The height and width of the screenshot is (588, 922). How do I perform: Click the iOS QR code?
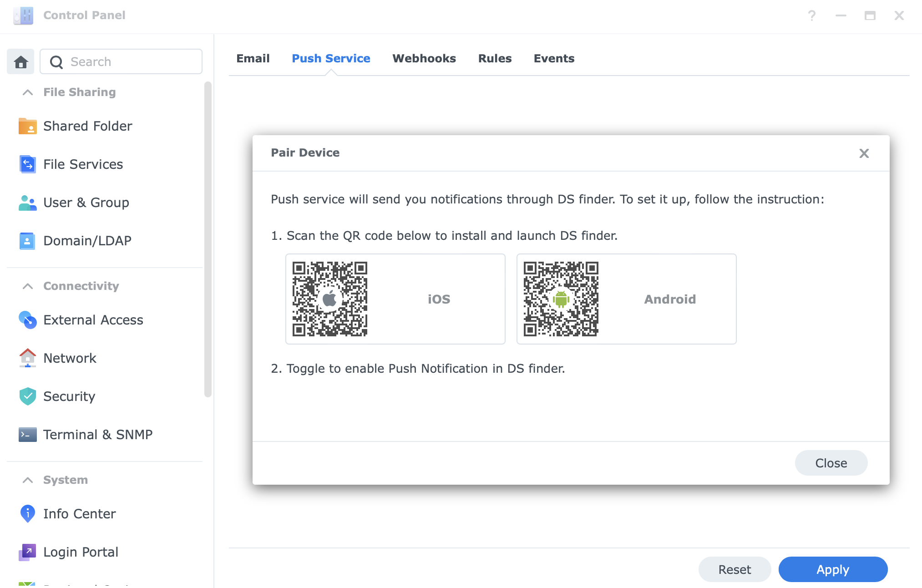point(329,299)
